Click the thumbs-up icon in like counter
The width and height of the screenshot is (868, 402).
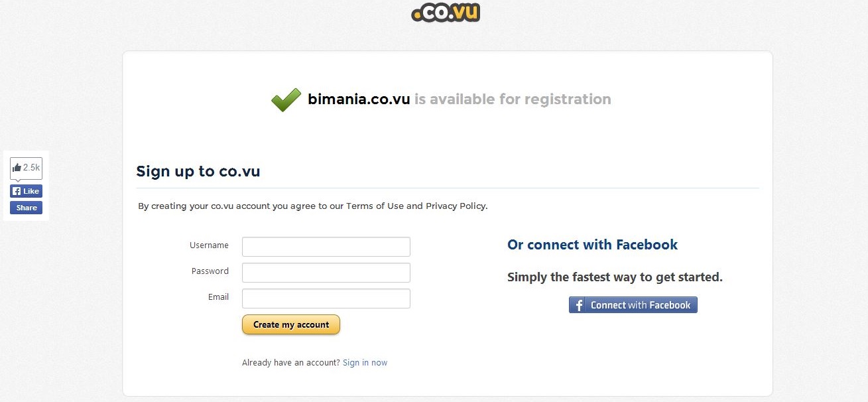[17, 168]
